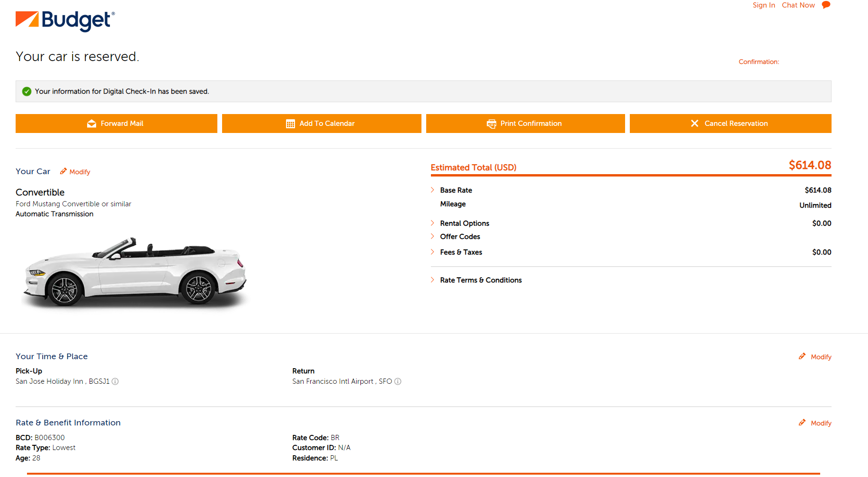Click the Rate Terms & Conditions label
Screen dimensions: 868x477
pyautogui.click(x=481, y=280)
